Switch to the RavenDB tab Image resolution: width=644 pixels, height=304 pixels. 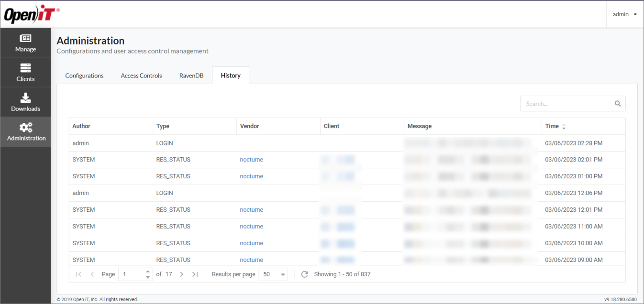191,75
